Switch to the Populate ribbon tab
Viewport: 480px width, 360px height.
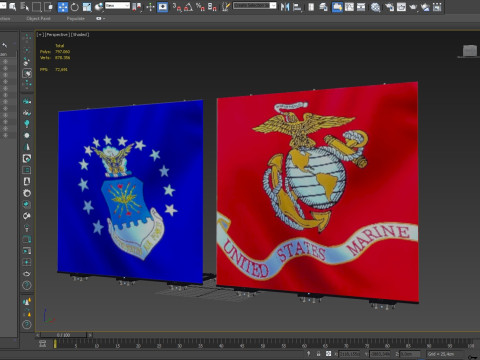tap(75, 19)
